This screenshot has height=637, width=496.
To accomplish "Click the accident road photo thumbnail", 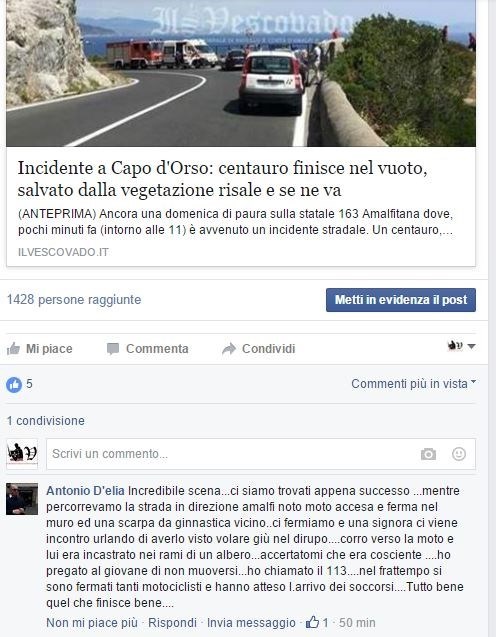I will [x=241, y=73].
